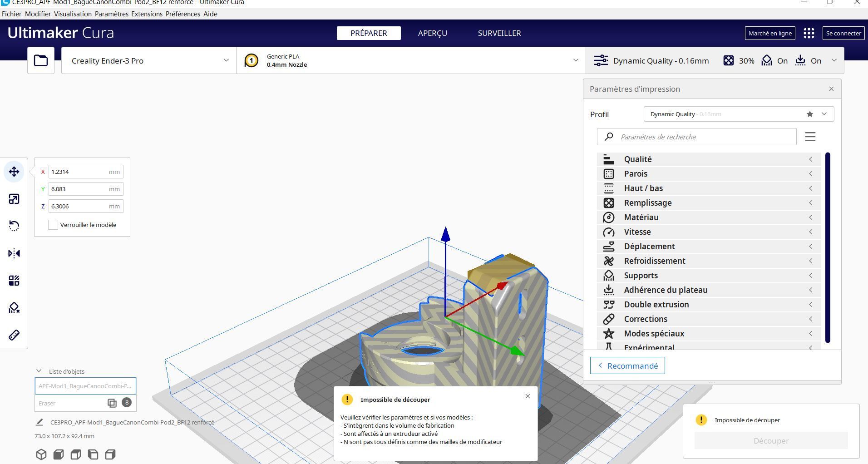The height and width of the screenshot is (464, 868).
Task: Switch to front view cube
Action: [59, 454]
